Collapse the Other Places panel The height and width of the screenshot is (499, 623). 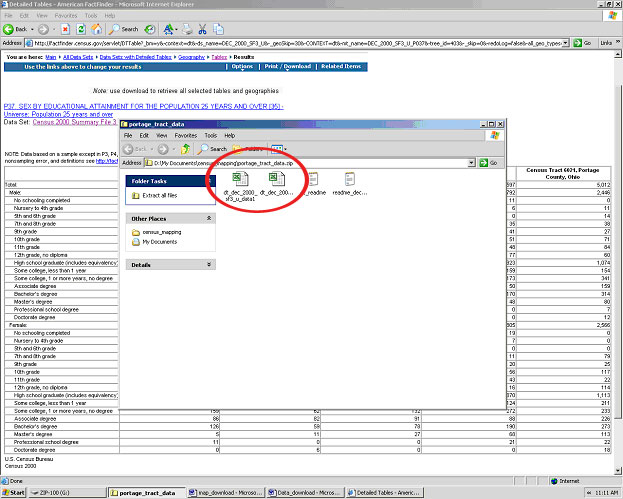209,219
